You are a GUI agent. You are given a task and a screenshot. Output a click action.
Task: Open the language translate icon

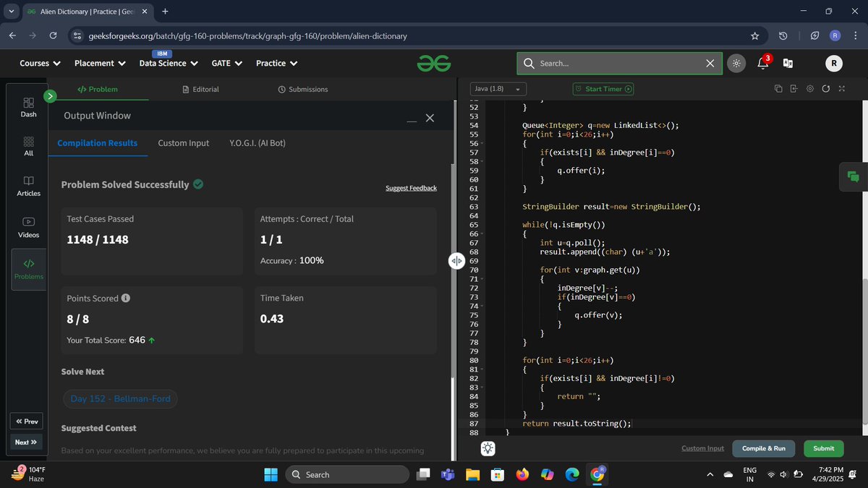pos(788,64)
